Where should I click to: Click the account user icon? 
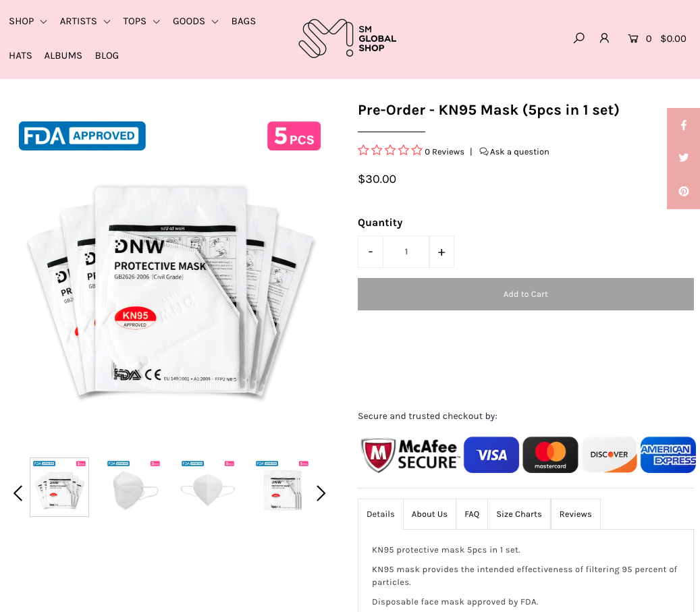tap(604, 38)
